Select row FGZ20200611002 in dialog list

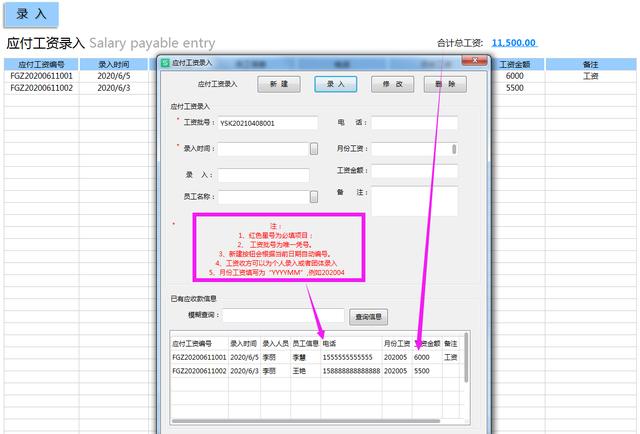point(317,371)
